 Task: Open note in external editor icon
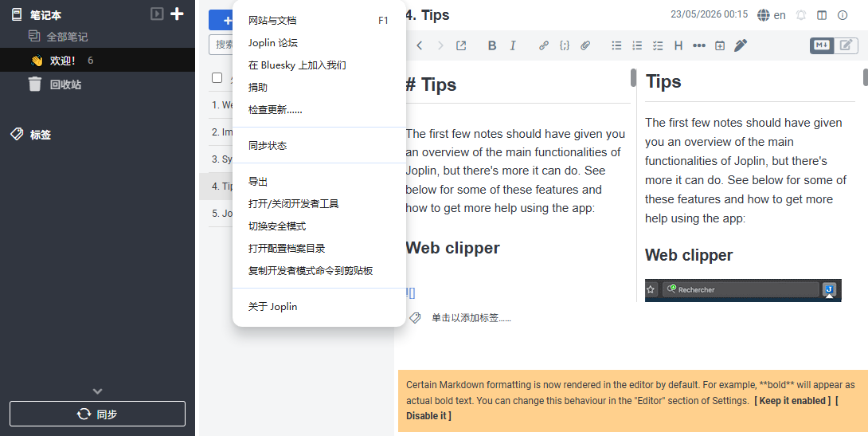coord(460,45)
